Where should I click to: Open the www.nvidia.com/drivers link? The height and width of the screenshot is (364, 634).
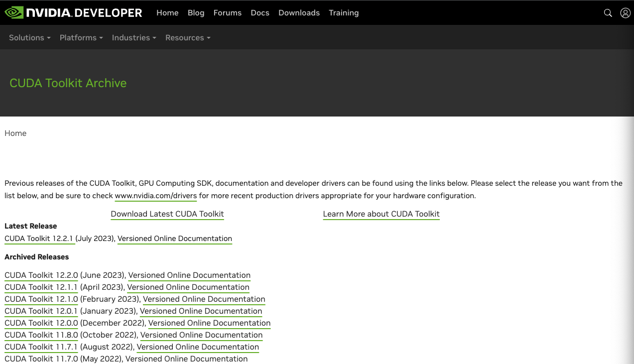click(156, 196)
